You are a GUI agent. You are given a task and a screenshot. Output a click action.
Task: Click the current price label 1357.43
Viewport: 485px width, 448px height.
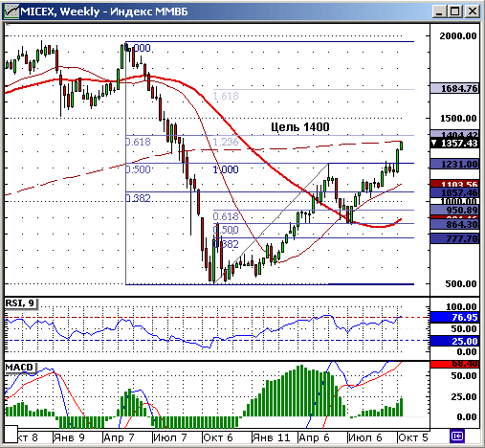(x=454, y=144)
